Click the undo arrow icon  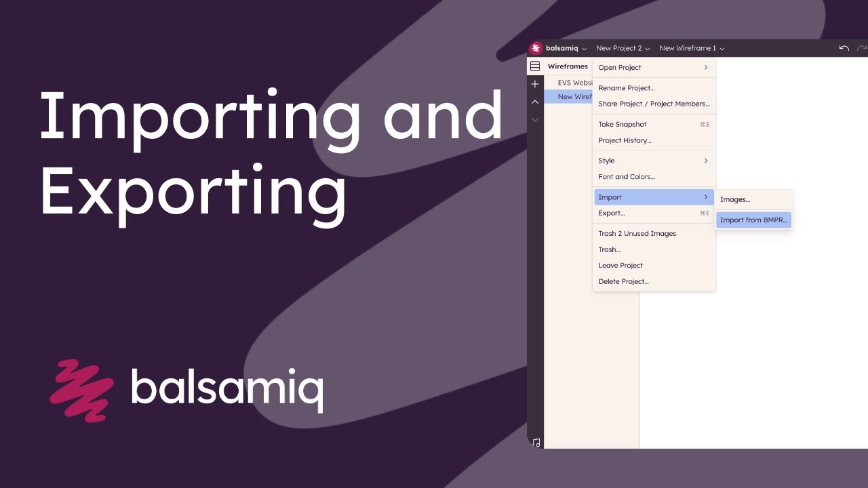point(844,48)
